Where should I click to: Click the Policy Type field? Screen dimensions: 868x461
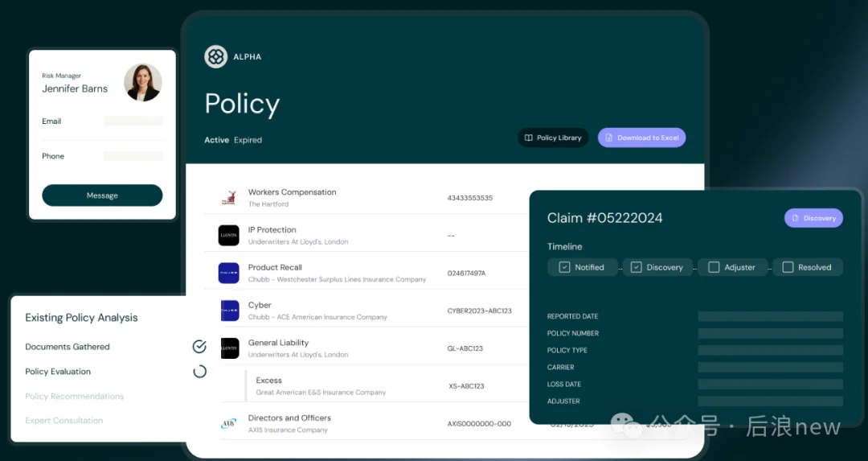point(771,350)
